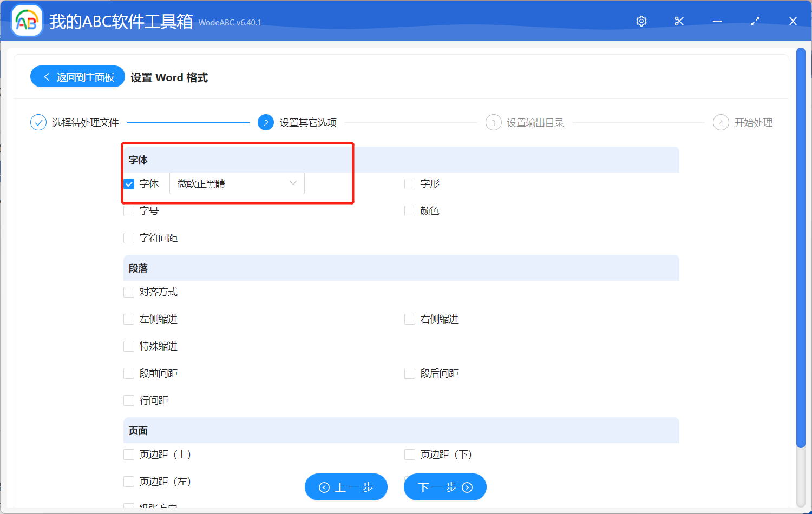Click the scissors icon in the title bar
The image size is (812, 514).
pos(679,21)
